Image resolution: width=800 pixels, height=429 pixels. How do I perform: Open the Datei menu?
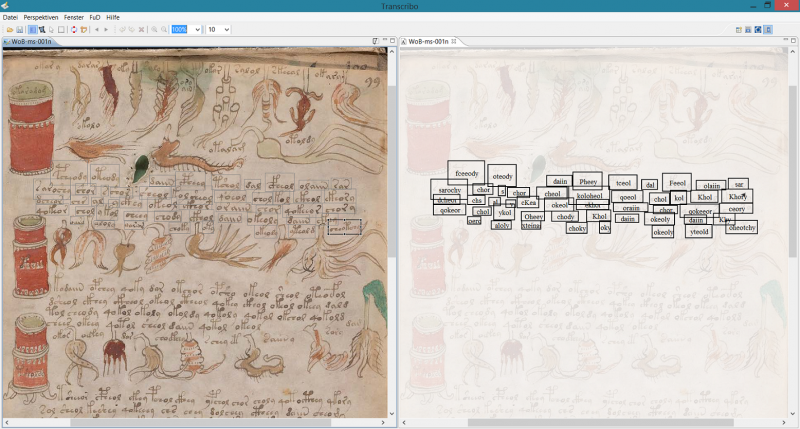pos(10,17)
